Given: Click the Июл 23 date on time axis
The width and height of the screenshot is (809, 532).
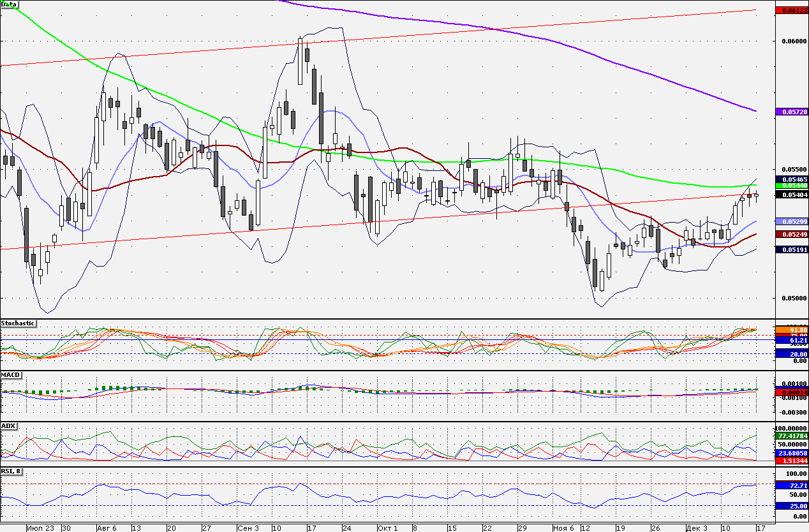Looking at the screenshot, I should point(40,528).
